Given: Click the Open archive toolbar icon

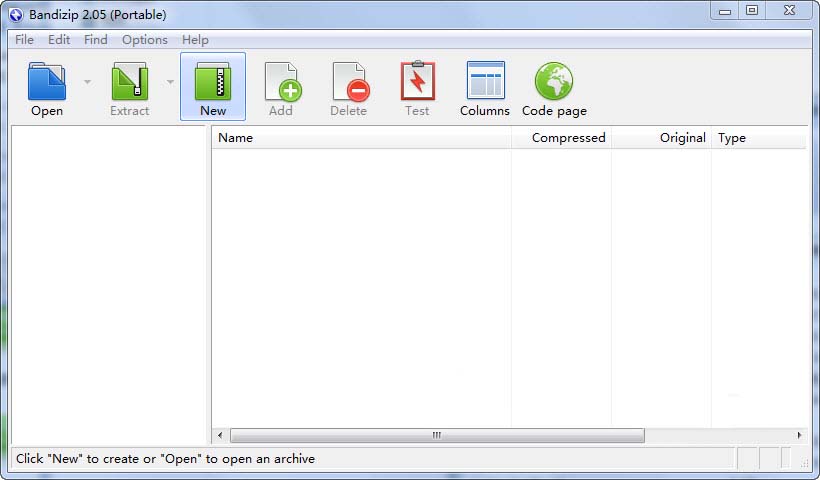Looking at the screenshot, I should (x=46, y=82).
